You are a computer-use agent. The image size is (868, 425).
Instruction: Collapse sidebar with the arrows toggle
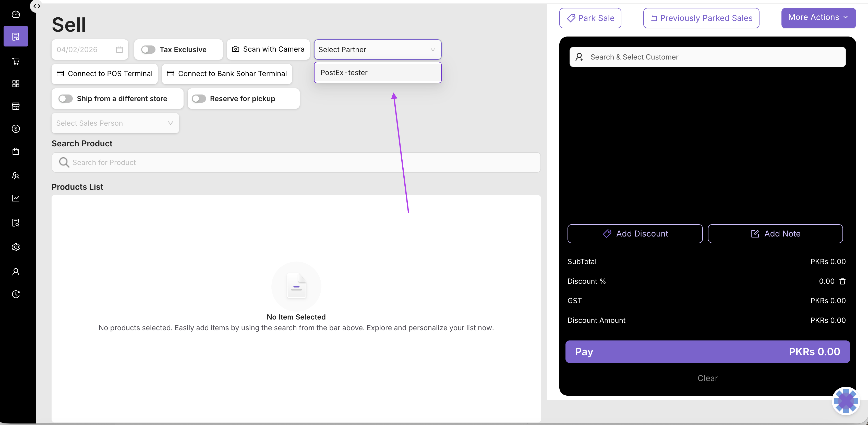tap(37, 6)
